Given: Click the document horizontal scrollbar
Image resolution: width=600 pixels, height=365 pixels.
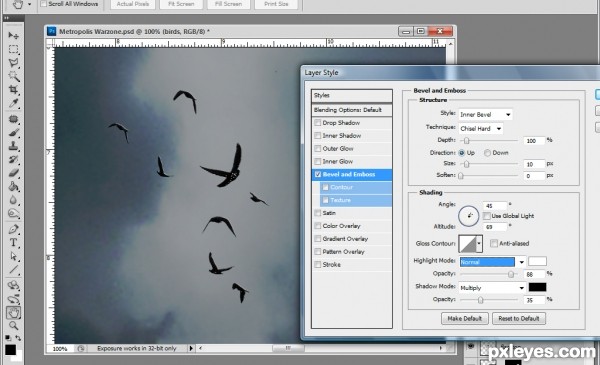Looking at the screenshot, I should pos(320,348).
